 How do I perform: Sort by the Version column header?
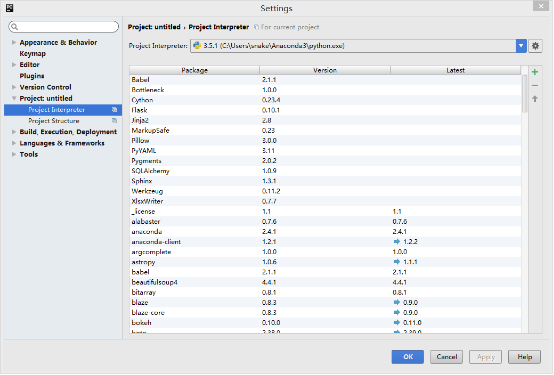point(325,70)
